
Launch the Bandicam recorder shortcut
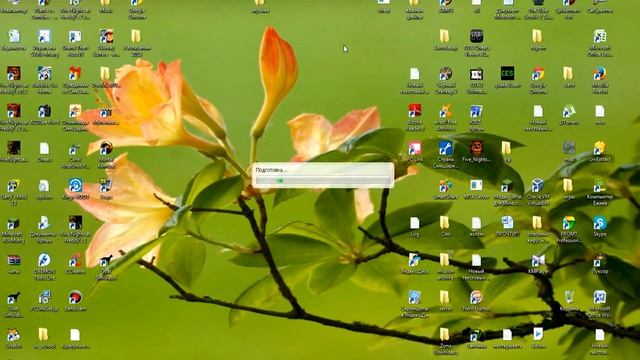(75, 298)
